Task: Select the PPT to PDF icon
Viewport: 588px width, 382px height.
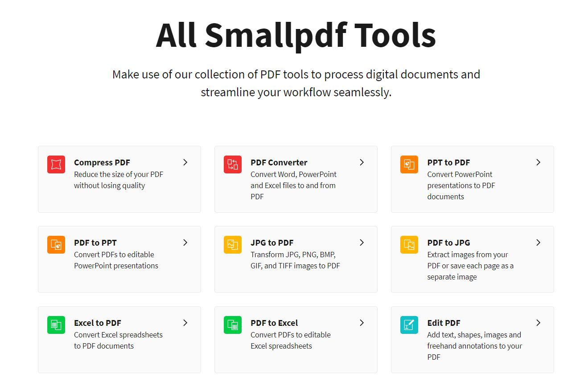Action: (409, 164)
